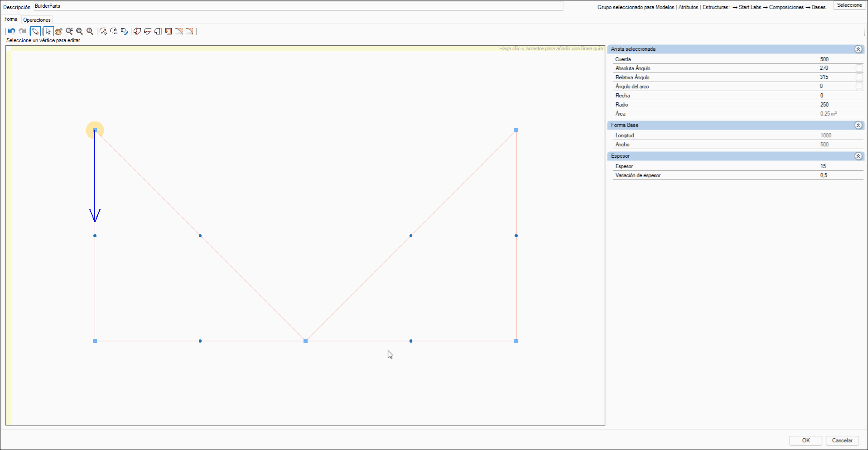
Task: Select the bottom-right corner vertex
Action: click(x=516, y=341)
